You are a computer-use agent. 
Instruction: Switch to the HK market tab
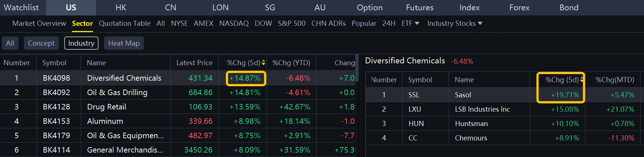(x=121, y=7)
